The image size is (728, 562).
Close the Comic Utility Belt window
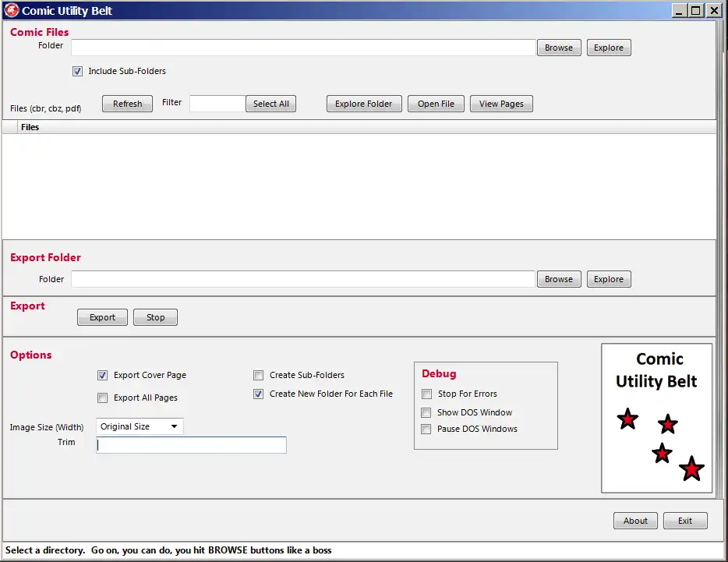[714, 10]
